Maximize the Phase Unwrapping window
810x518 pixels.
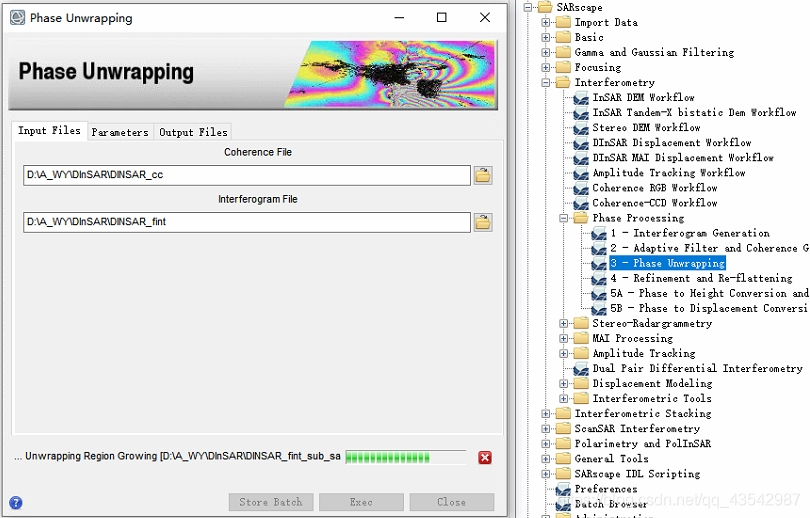tap(442, 18)
